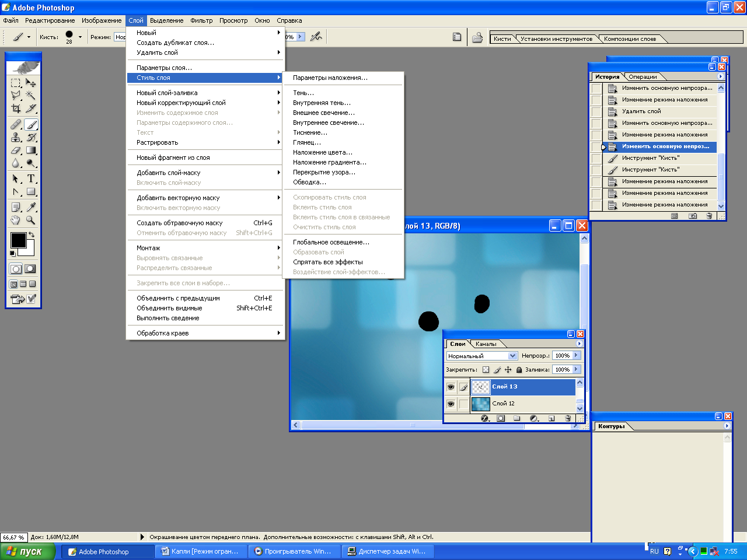Select the History Brush tool

coord(31,137)
